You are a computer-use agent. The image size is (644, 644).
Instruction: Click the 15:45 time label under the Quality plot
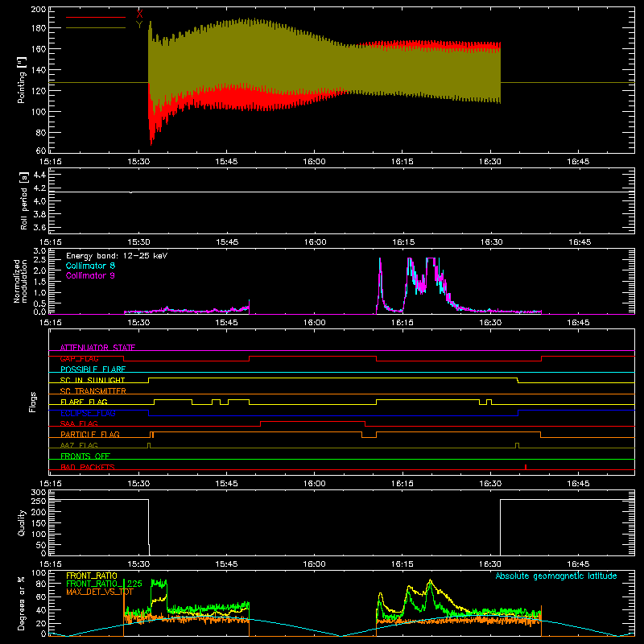tap(226, 564)
